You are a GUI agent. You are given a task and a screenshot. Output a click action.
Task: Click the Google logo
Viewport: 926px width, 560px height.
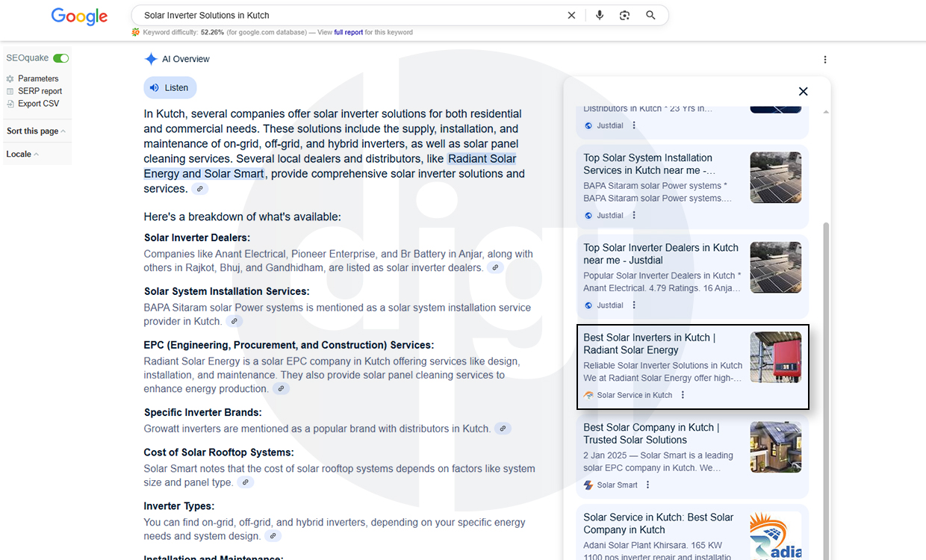(79, 16)
